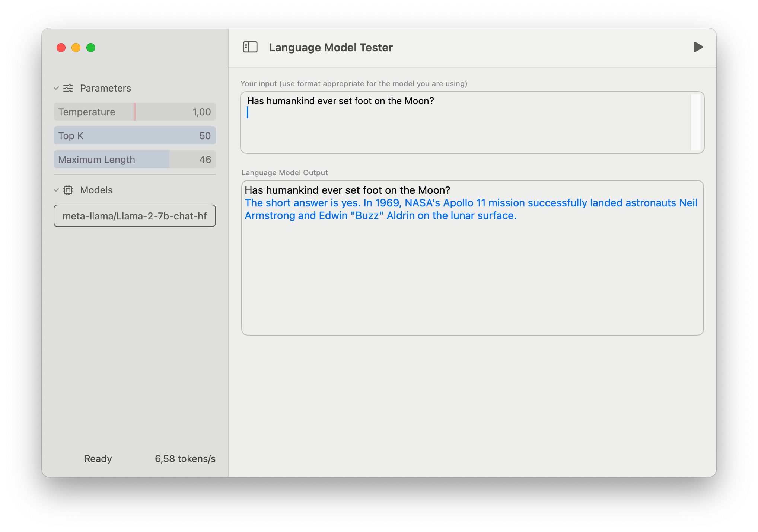Collapse the Parameters section chevron

click(x=56, y=88)
